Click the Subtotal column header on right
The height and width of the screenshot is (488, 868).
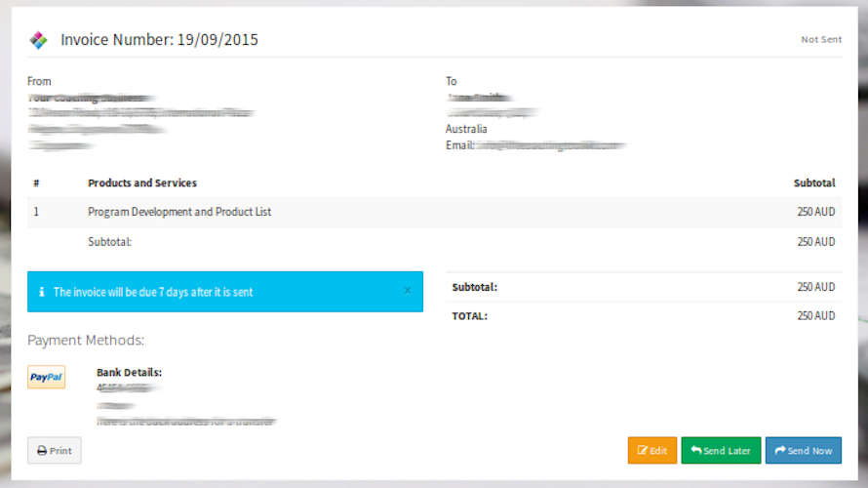814,183
